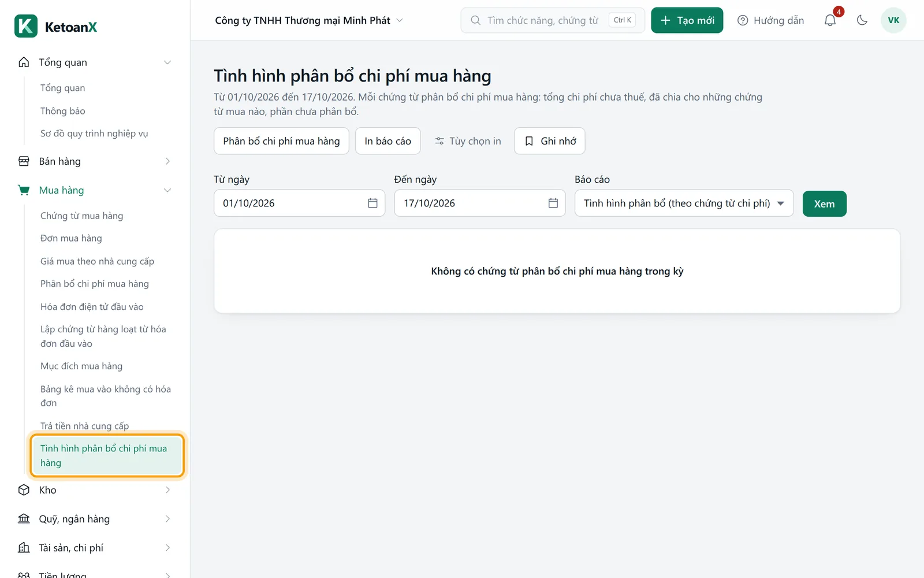Image resolution: width=924 pixels, height=578 pixels.
Task: Click the Bán hàng store icon
Action: pos(24,161)
